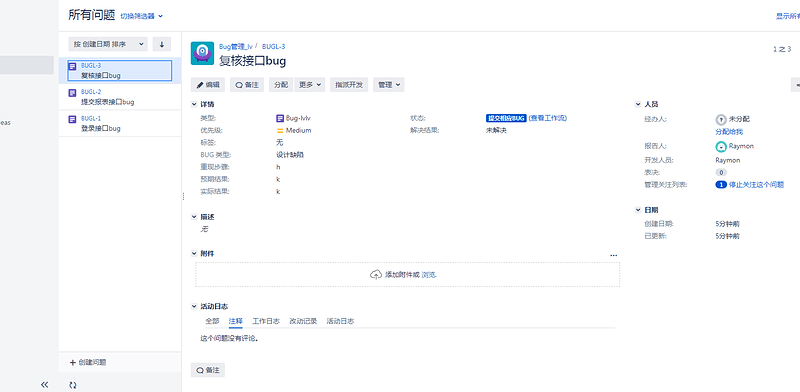Viewport: 800px width, 392px height.
Task: Click reporter Raymon avatar icon
Action: click(721, 146)
